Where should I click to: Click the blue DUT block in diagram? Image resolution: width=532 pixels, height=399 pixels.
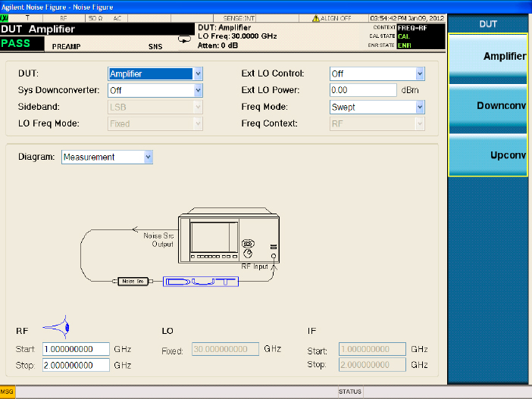tap(201, 282)
